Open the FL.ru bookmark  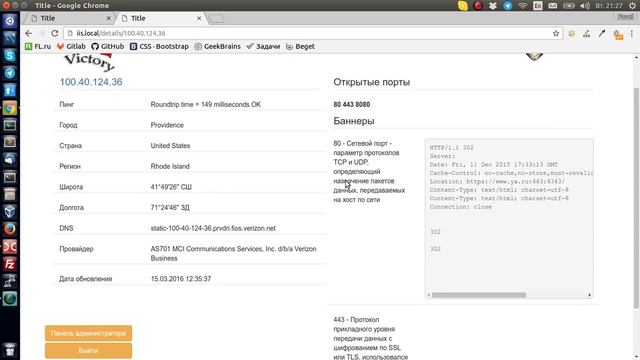click(38, 47)
